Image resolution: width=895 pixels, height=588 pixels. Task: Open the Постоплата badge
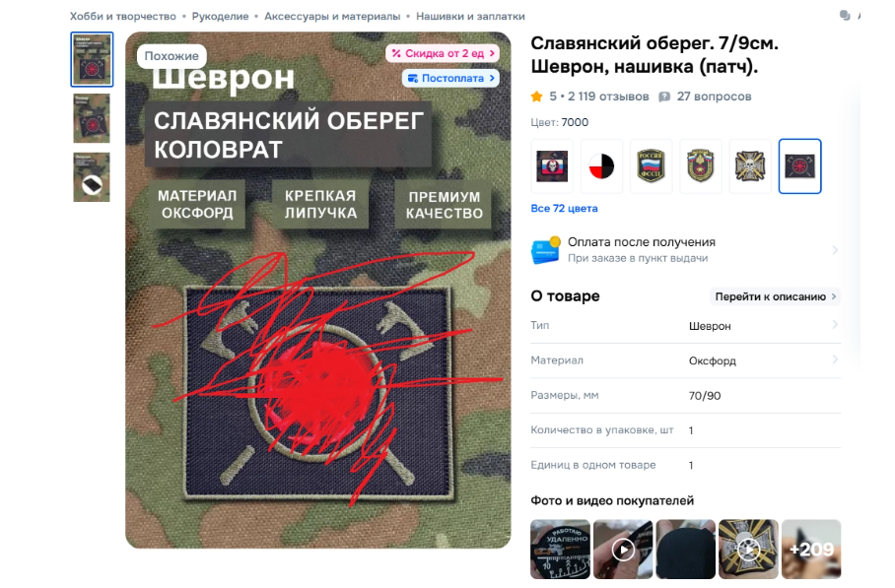450,78
